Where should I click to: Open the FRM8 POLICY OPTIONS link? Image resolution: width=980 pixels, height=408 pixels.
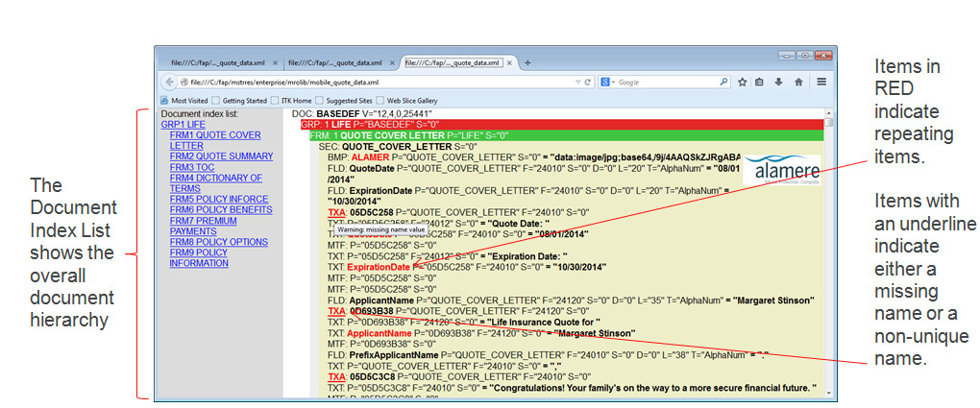pyautogui.click(x=219, y=242)
